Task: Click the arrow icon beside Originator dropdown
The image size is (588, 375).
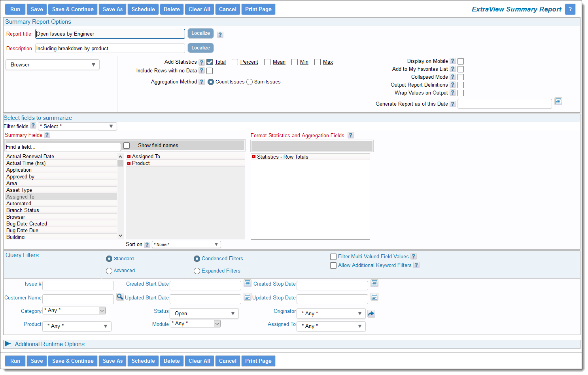Action: click(x=371, y=314)
